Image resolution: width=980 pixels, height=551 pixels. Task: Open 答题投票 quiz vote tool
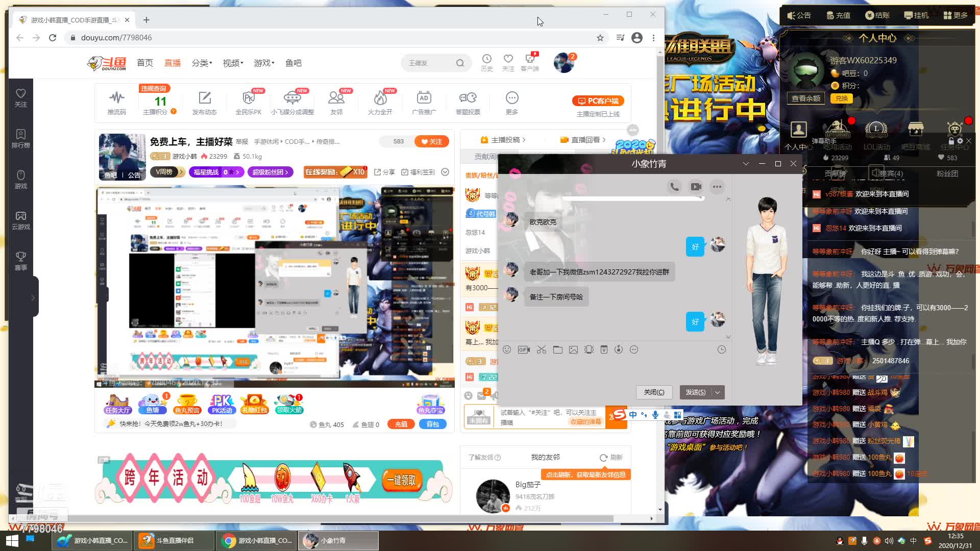[x=468, y=102]
